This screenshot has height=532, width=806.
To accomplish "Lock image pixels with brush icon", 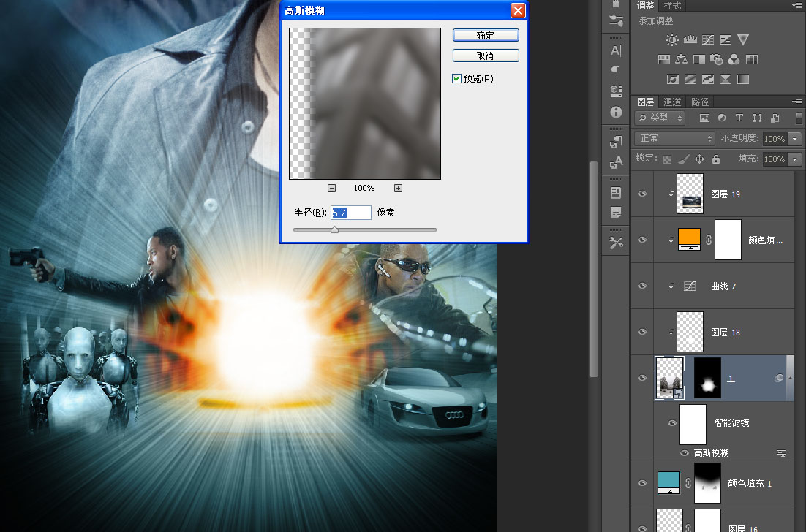I will point(684,159).
